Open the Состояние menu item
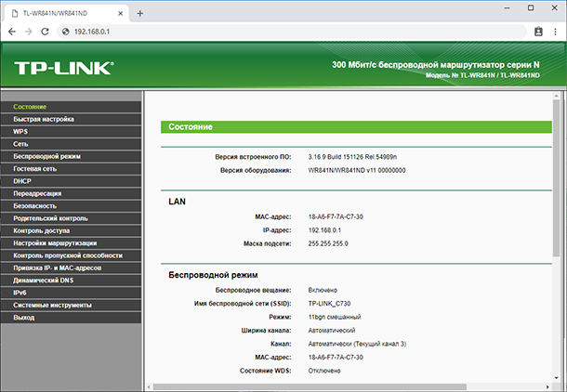This screenshot has height=392, width=567. pyautogui.click(x=72, y=107)
